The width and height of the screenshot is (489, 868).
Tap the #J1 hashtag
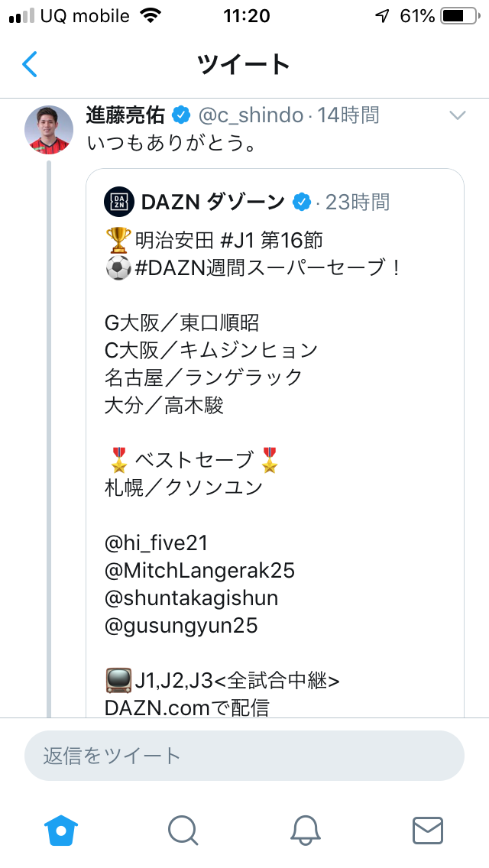[238, 241]
